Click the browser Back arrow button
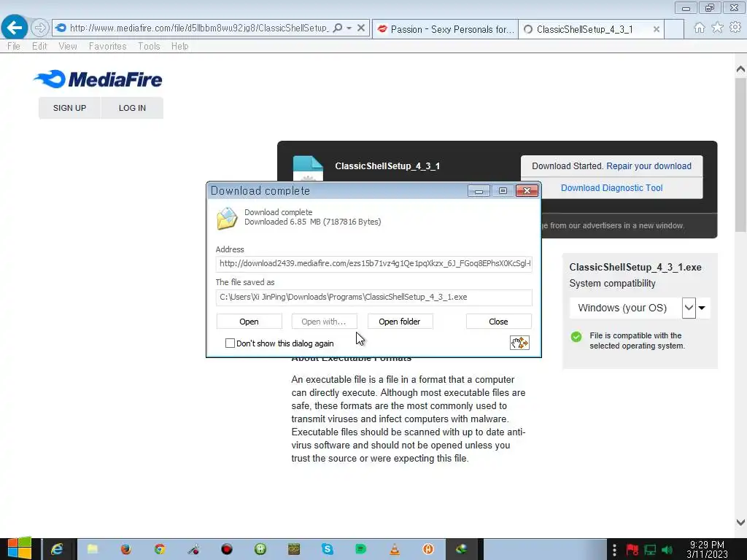 tap(15, 28)
